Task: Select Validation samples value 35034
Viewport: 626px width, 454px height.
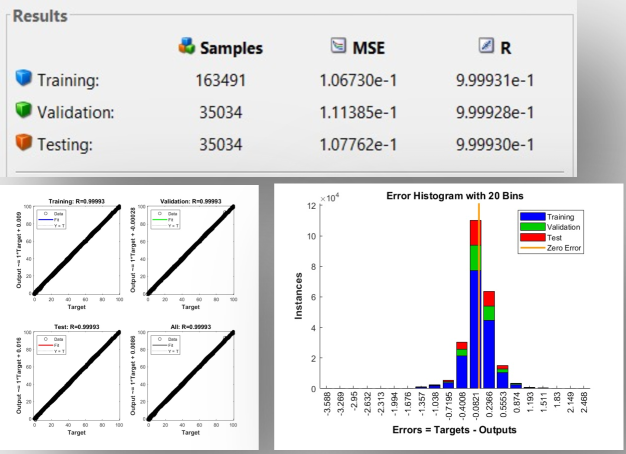Action: point(220,113)
